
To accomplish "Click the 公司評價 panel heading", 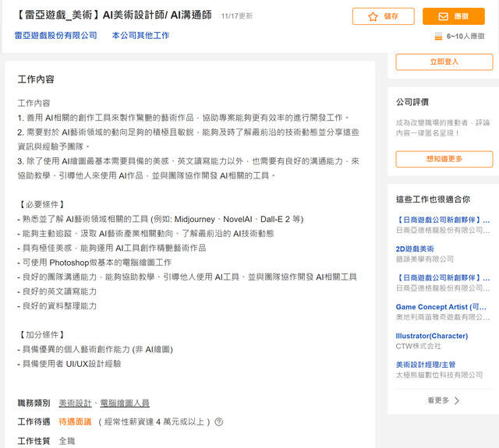I will coord(412,102).
